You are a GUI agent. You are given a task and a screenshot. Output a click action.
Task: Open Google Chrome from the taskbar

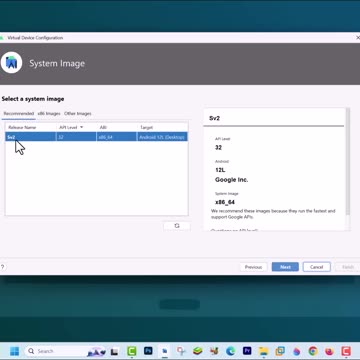point(313,351)
